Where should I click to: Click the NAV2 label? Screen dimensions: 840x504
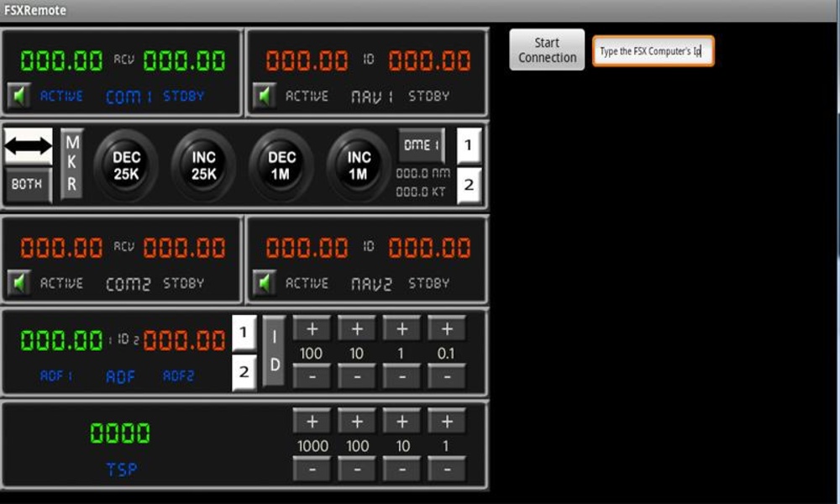pos(371,283)
